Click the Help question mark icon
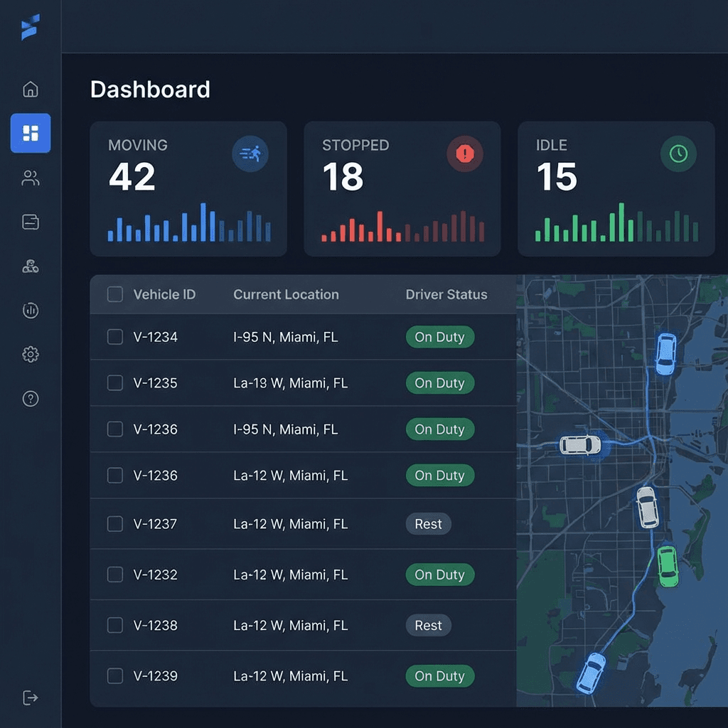Screen dimensions: 728x728 point(31,399)
